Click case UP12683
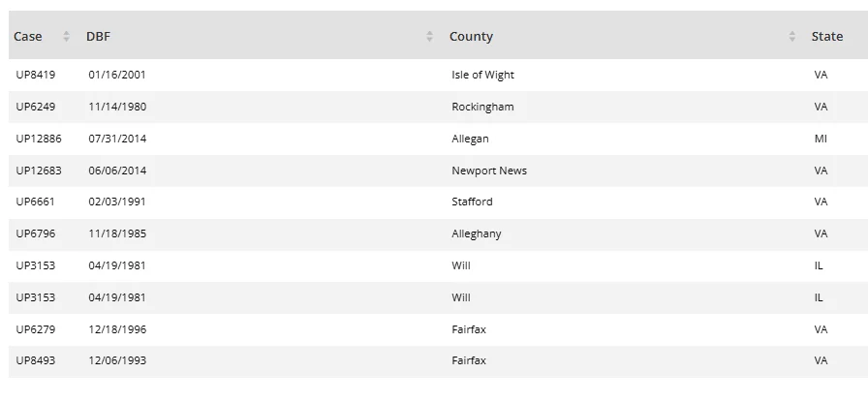The width and height of the screenshot is (868, 404). click(39, 171)
